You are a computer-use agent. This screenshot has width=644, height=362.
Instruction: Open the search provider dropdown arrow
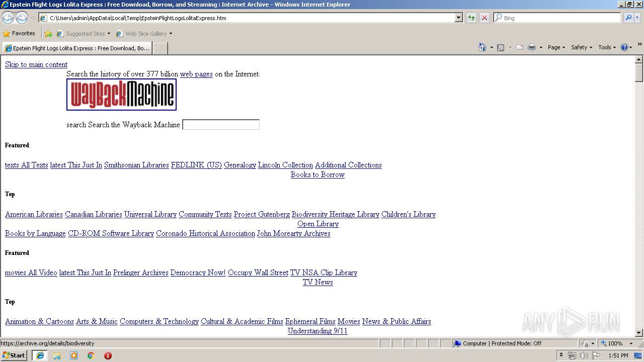click(638, 18)
